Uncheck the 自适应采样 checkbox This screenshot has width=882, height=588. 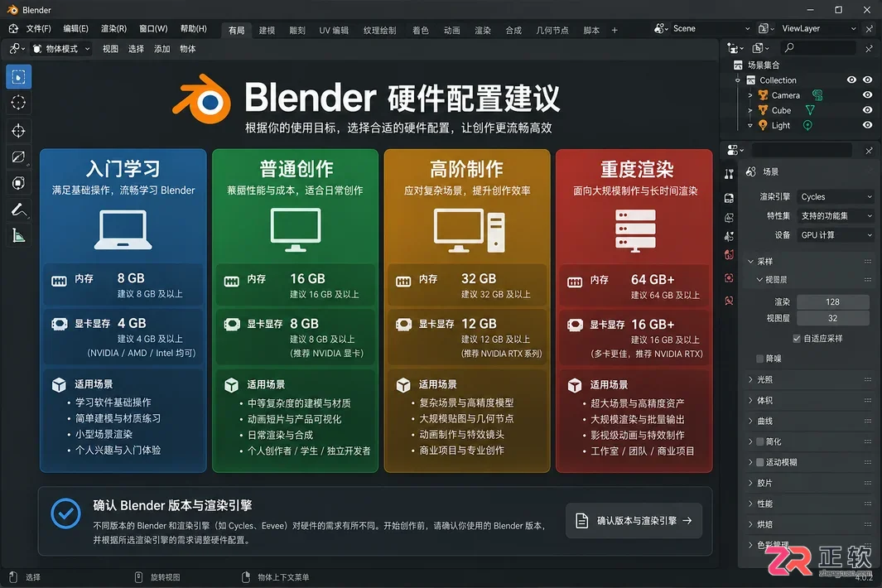(x=797, y=338)
